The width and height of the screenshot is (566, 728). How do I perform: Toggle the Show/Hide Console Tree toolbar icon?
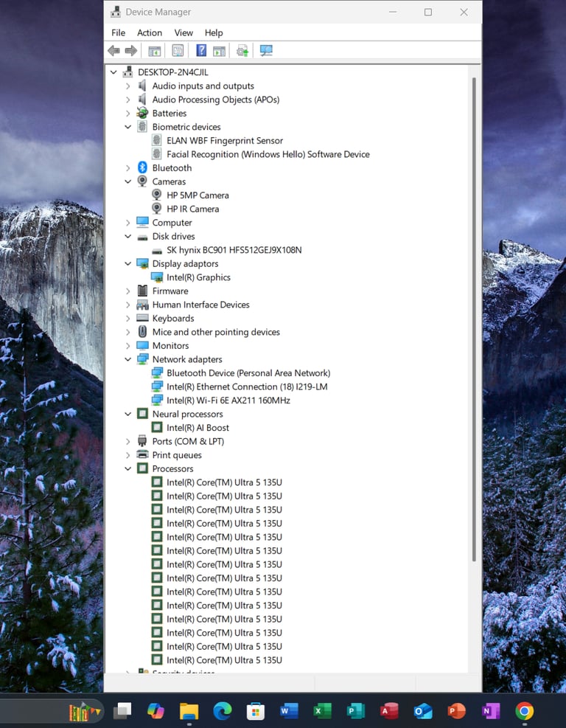(155, 51)
